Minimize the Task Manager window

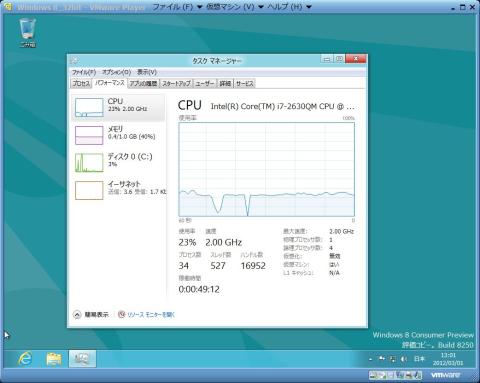point(327,59)
